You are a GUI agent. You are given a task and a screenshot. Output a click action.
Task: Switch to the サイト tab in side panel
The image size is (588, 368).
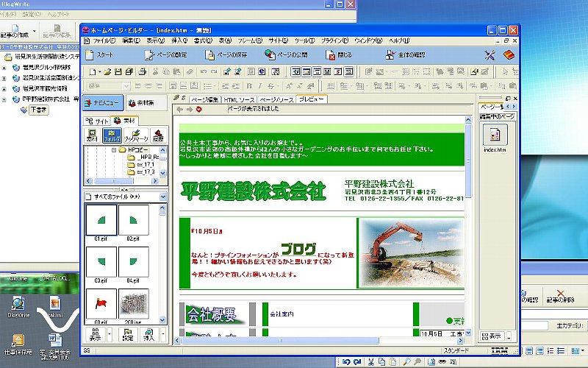pos(97,121)
